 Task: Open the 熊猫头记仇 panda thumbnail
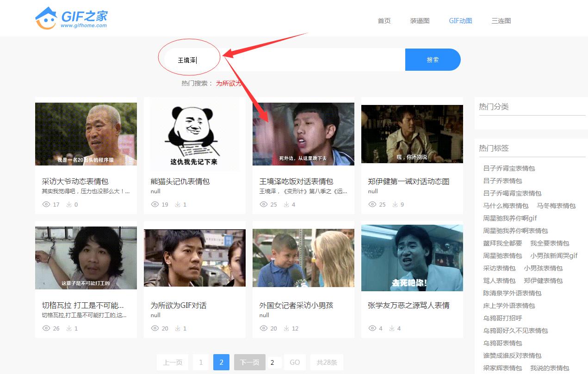click(194, 134)
